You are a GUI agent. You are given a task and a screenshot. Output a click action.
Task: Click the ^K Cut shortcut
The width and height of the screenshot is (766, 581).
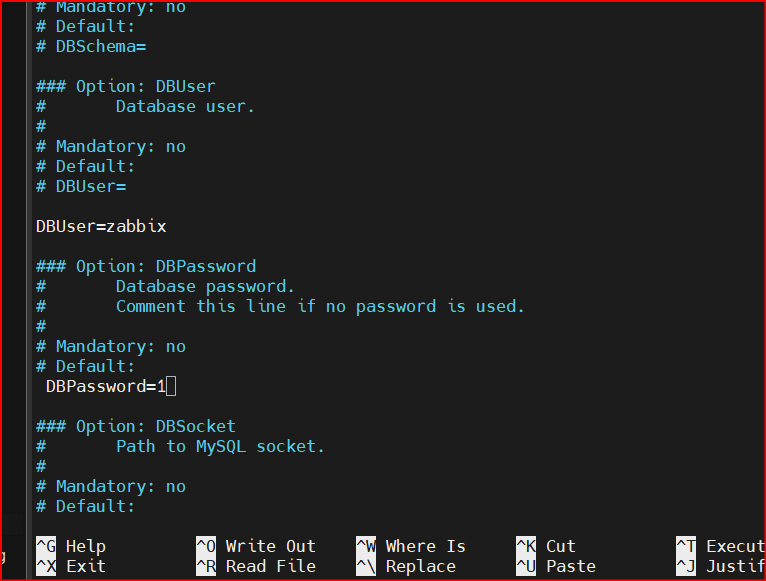546,546
